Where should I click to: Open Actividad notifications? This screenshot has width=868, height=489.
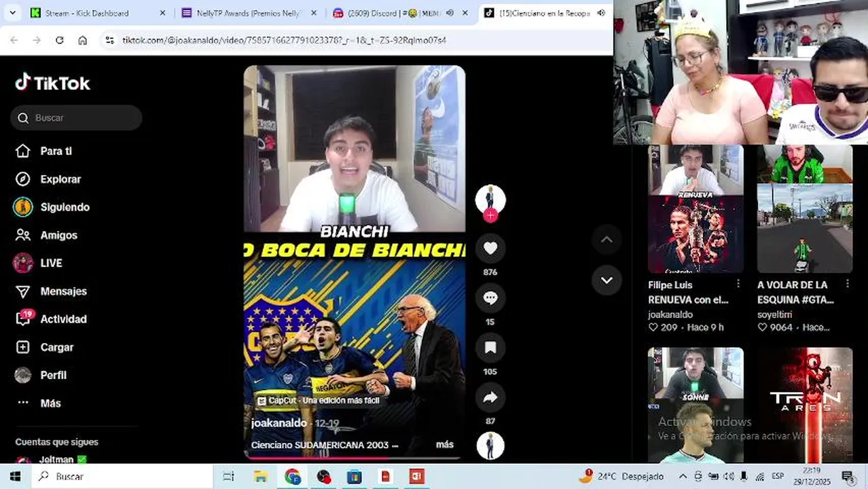[x=51, y=319]
